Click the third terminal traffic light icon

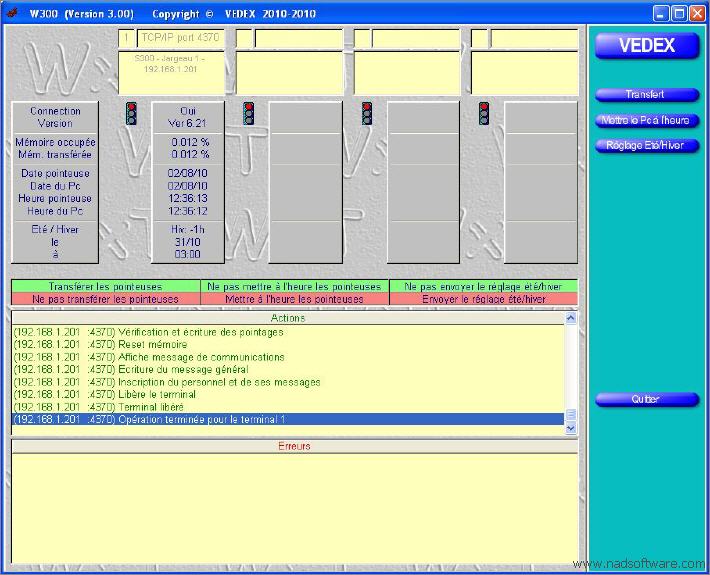point(367,114)
